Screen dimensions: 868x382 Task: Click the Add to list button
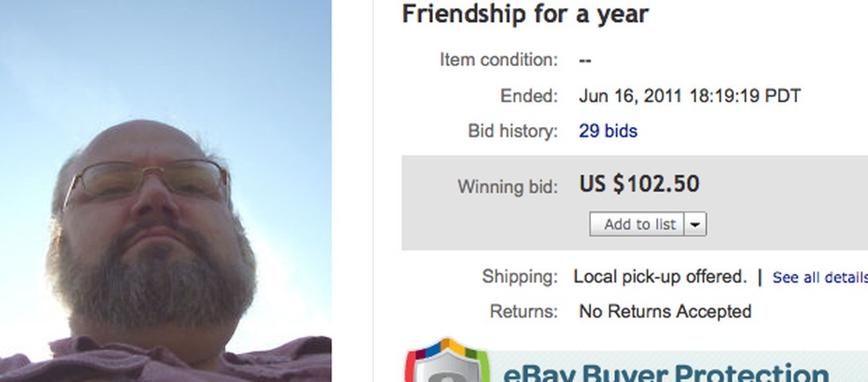(x=639, y=225)
